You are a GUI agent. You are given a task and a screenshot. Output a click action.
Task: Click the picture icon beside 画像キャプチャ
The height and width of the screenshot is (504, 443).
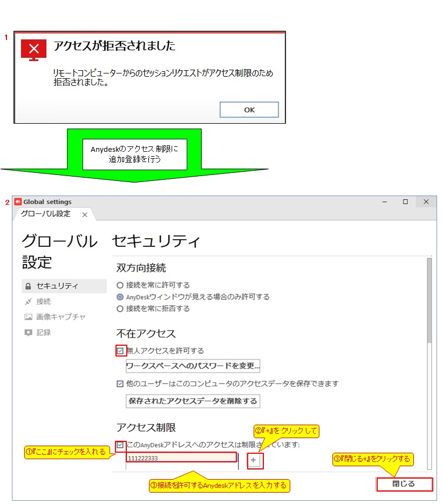point(28,317)
